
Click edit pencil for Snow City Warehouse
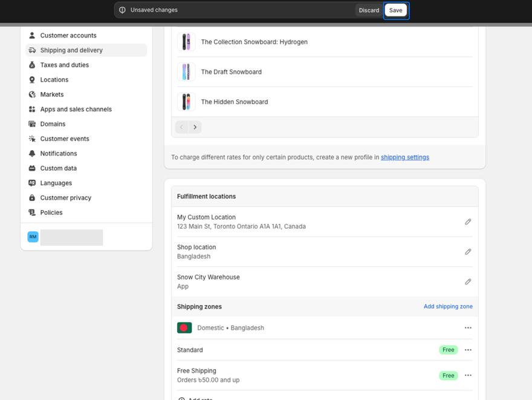click(x=468, y=282)
